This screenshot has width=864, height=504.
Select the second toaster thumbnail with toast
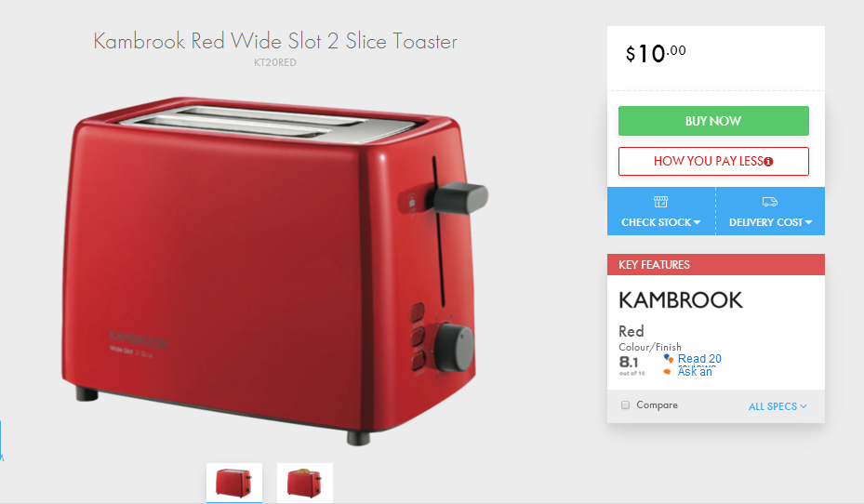coord(305,483)
